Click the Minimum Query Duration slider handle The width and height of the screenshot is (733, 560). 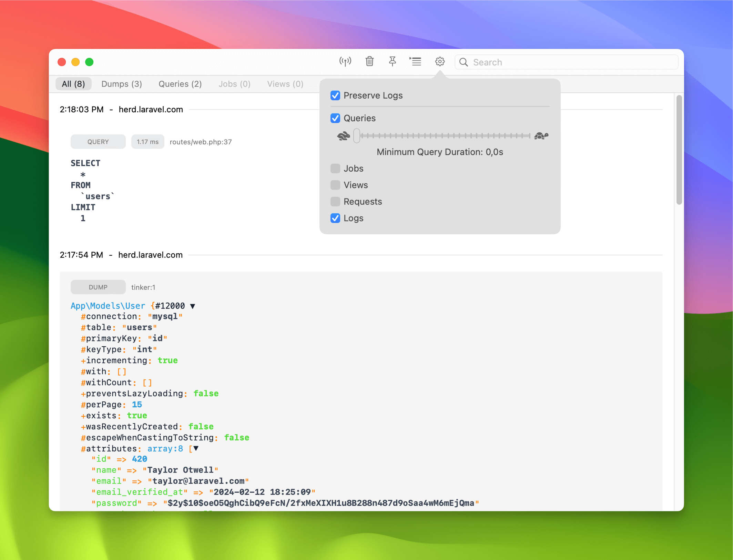coord(357,136)
